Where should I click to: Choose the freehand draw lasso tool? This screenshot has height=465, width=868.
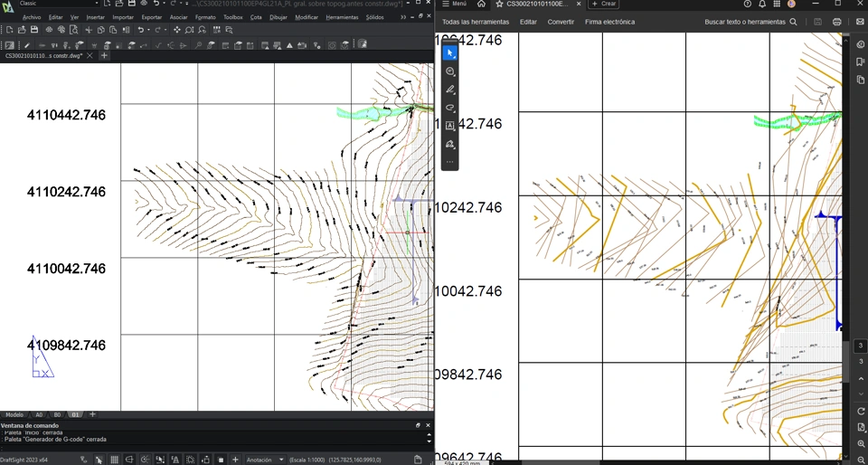point(450,108)
